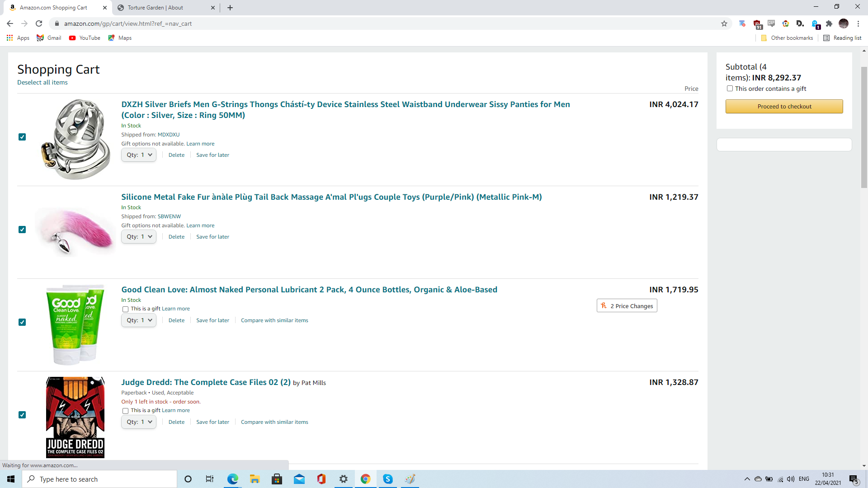Image resolution: width=868 pixels, height=488 pixels.
Task: Launch Microsoft Edge from the taskbar
Action: pos(232,479)
